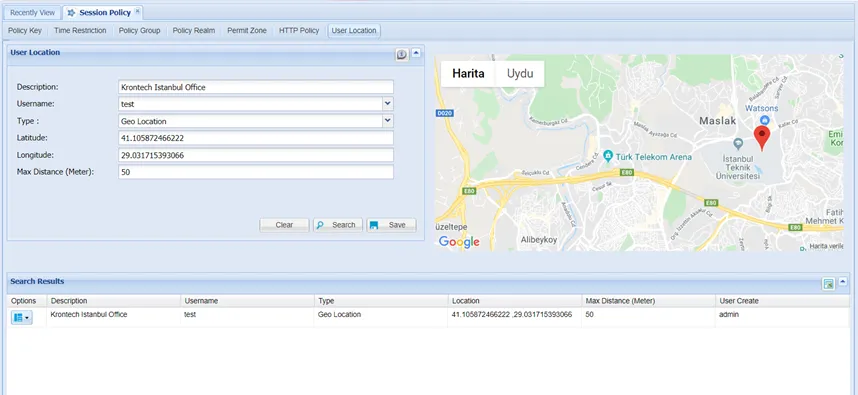The image size is (858, 395).
Task: Open the Time Restriction tab
Action: pyautogui.click(x=80, y=31)
